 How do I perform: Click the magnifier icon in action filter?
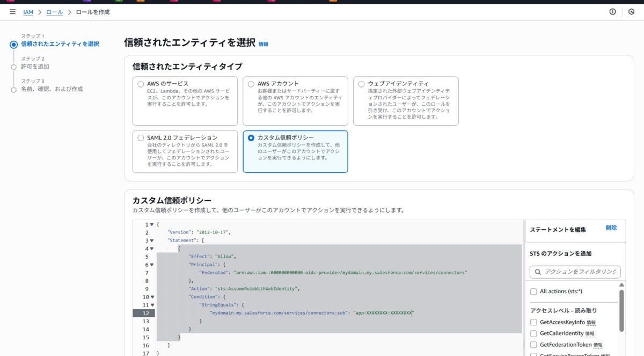click(x=538, y=272)
